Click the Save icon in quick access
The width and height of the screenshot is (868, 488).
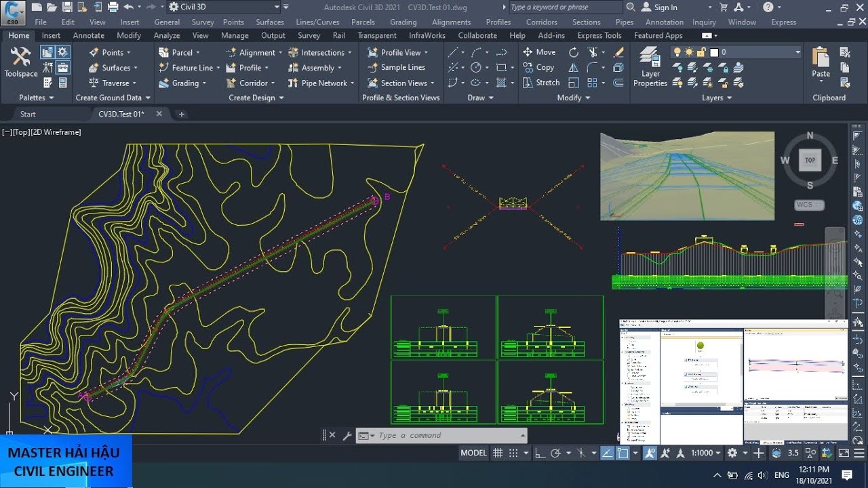tap(67, 7)
